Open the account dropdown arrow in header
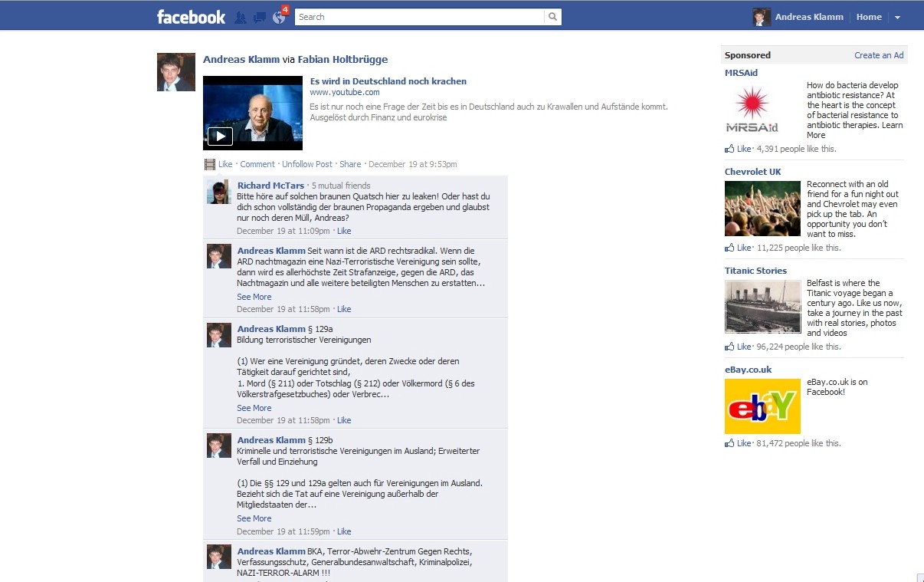 pos(897,18)
